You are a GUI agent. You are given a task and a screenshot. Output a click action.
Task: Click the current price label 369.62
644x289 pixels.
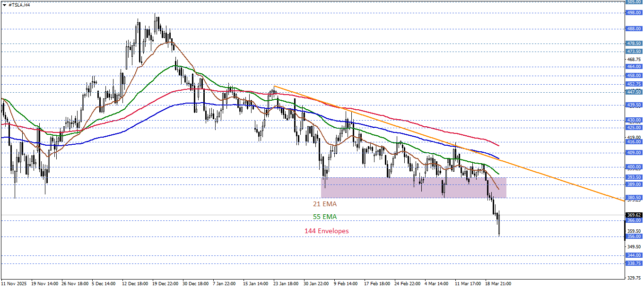(634, 215)
